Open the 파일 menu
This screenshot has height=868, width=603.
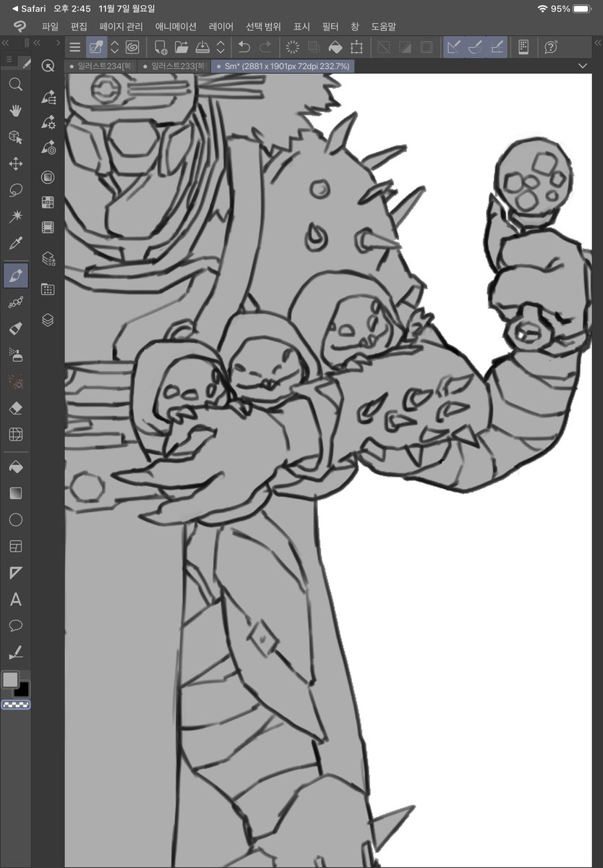(50, 27)
